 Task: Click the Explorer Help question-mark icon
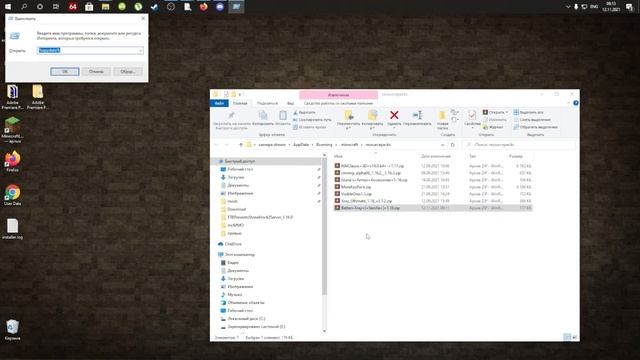click(x=576, y=103)
